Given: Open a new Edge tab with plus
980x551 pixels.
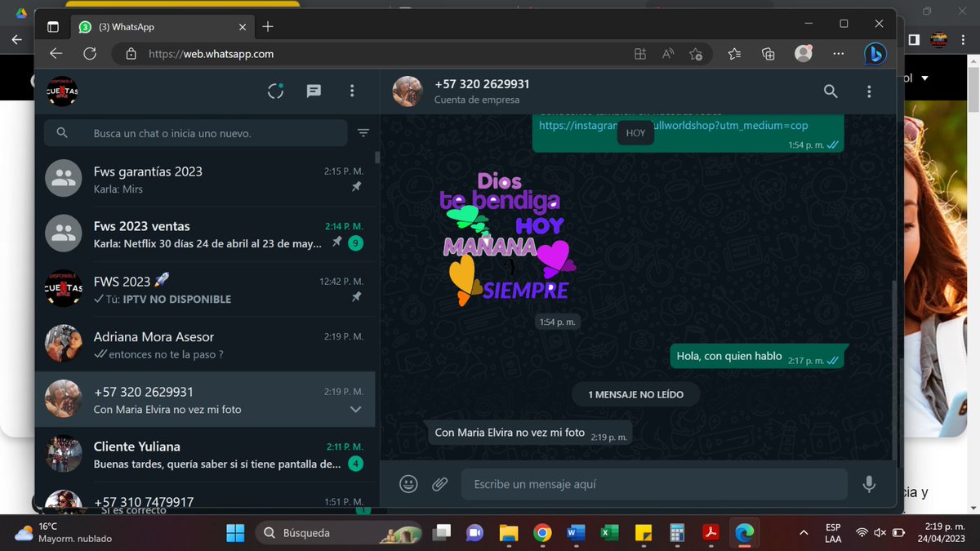Looking at the screenshot, I should point(268,26).
